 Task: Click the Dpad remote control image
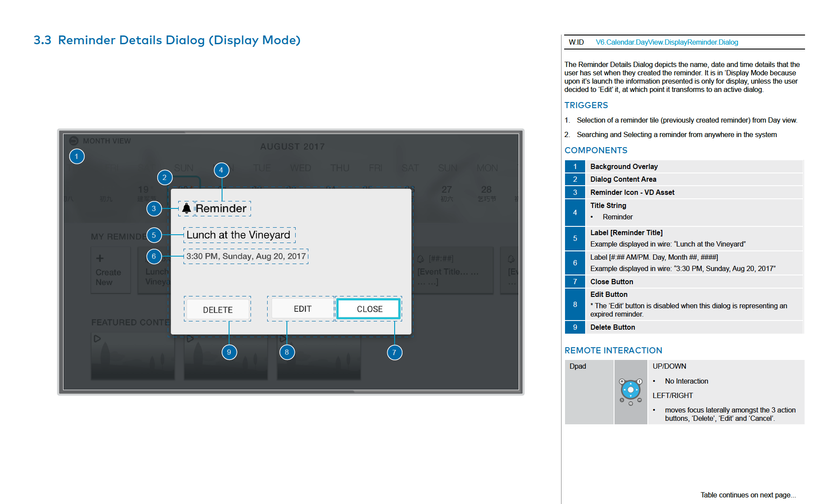pyautogui.click(x=631, y=391)
